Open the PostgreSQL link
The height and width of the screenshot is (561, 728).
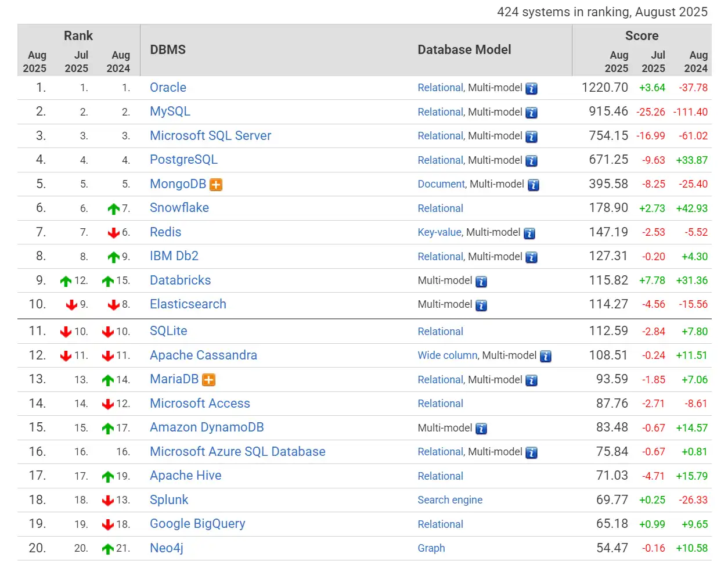tap(183, 160)
